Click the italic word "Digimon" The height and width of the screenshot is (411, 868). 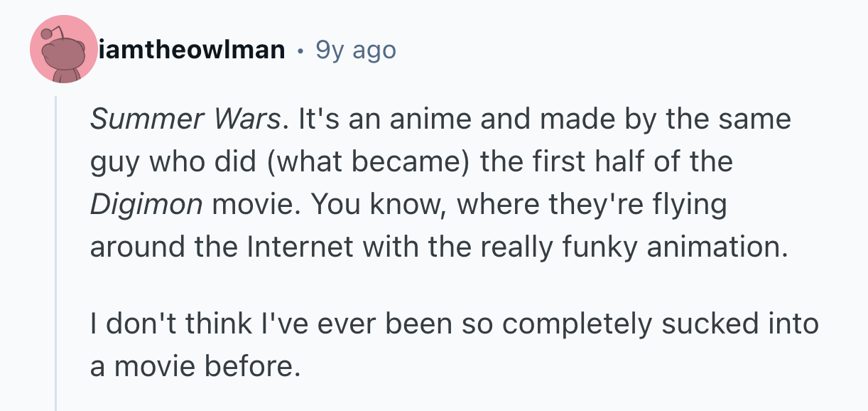[x=146, y=204]
